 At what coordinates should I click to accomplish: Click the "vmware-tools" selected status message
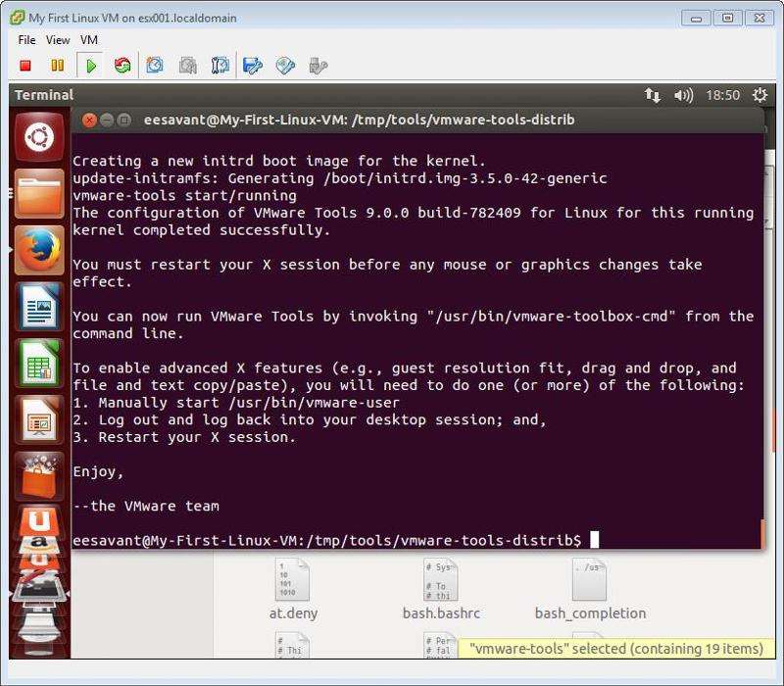[x=616, y=649]
